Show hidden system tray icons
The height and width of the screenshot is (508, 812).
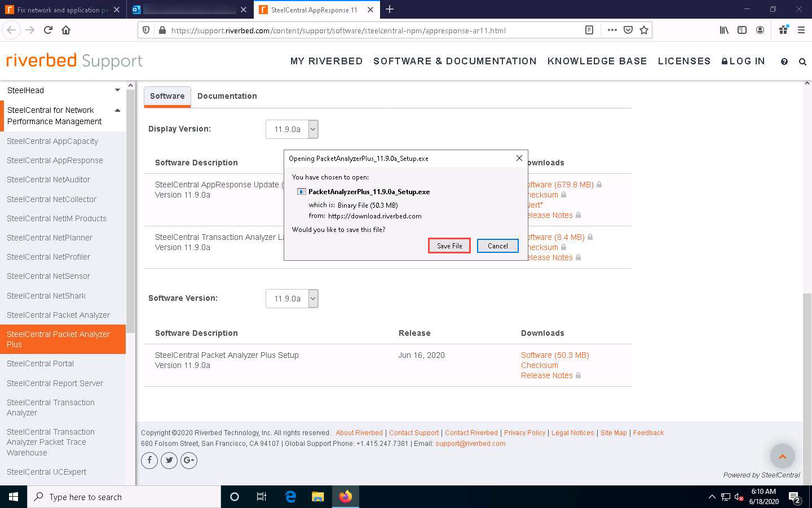click(x=712, y=497)
